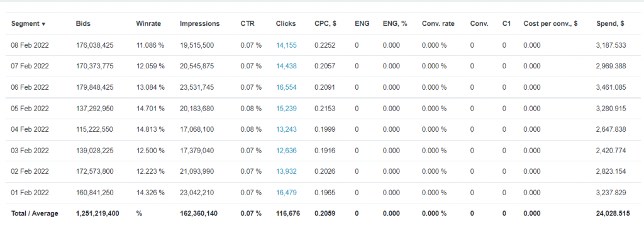Select the Total / Average row label

(x=35, y=213)
